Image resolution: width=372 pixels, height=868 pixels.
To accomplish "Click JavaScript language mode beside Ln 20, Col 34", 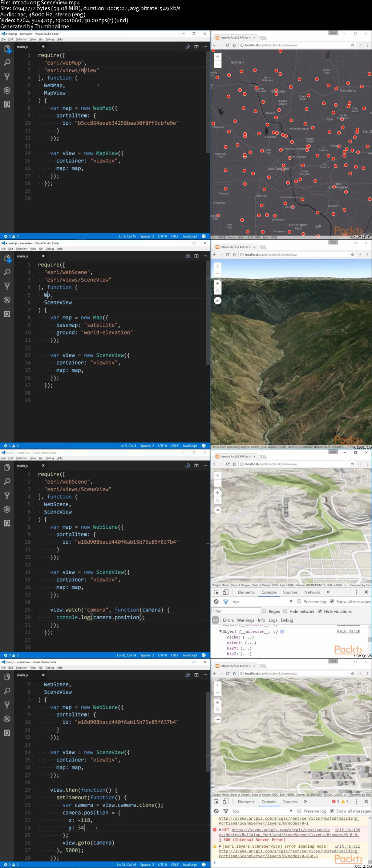I will click(190, 655).
